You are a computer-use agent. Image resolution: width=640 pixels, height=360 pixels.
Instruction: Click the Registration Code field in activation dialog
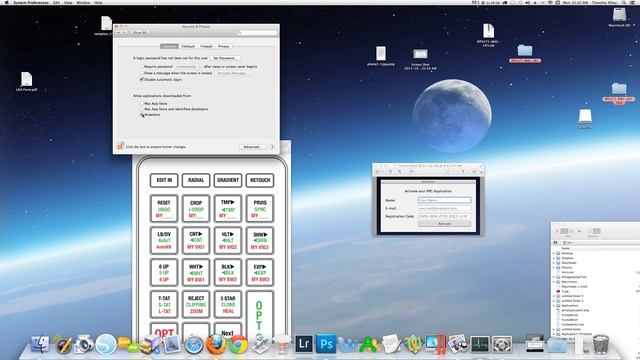[444, 216]
